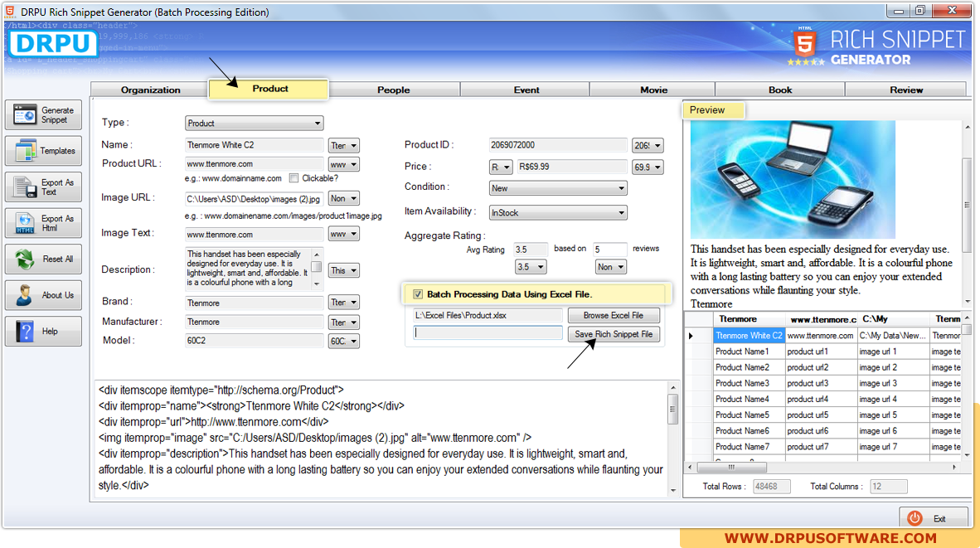Screen dimensions: 980x548
Task: Click the Product ID input field
Action: pyautogui.click(x=558, y=145)
